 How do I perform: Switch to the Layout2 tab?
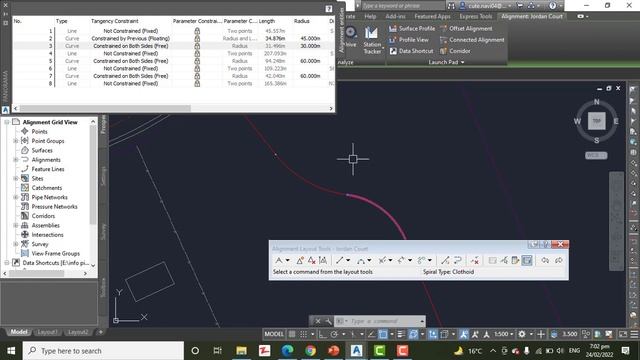pyautogui.click(x=78, y=332)
